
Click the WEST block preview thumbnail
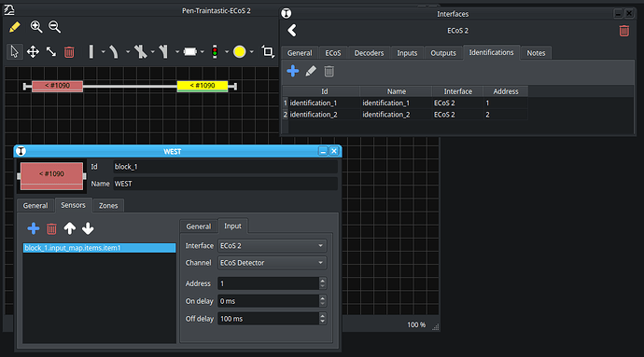[x=51, y=176]
